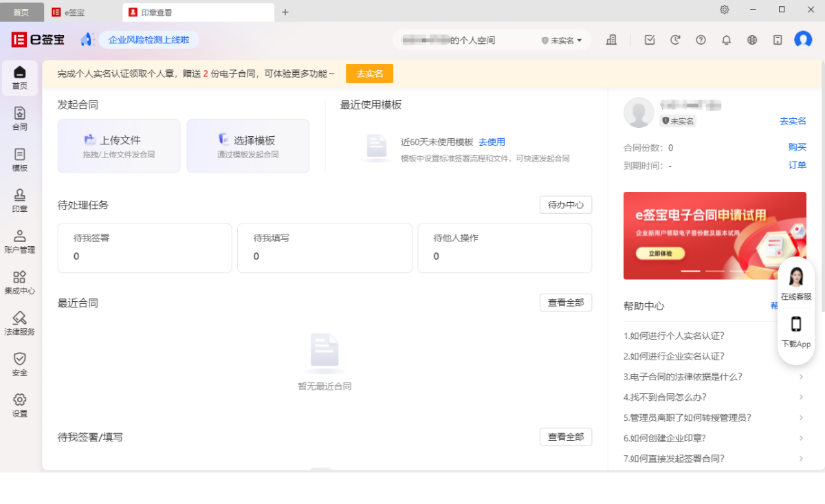Click the first banner carousel indicator
Image resolution: width=825 pixels, height=504 pixels.
coord(690,271)
